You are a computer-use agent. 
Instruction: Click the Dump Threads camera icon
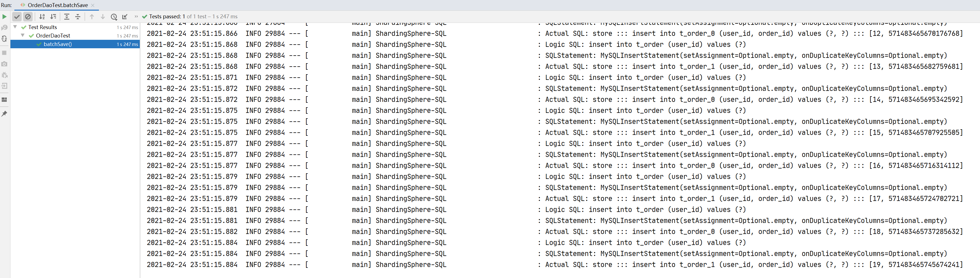click(x=4, y=64)
